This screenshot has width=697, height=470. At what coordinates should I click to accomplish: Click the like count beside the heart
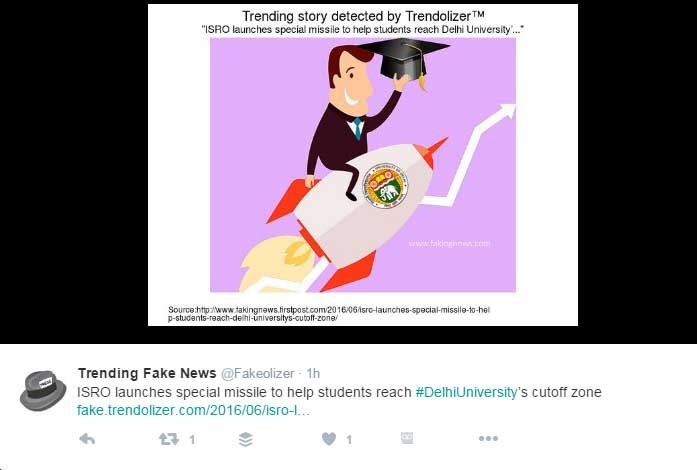click(349, 440)
